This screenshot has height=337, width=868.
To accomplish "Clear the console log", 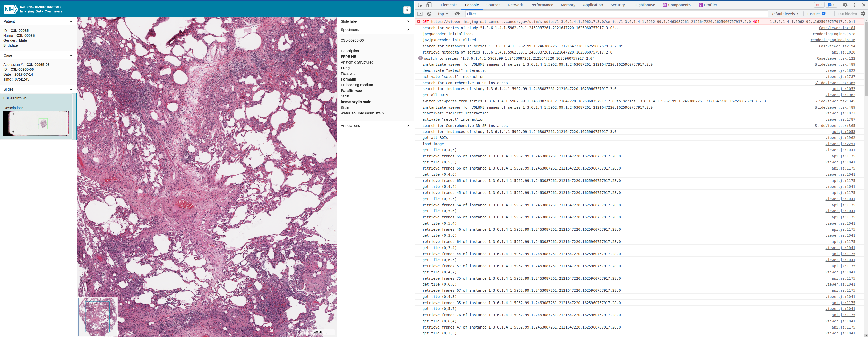I will [x=429, y=14].
